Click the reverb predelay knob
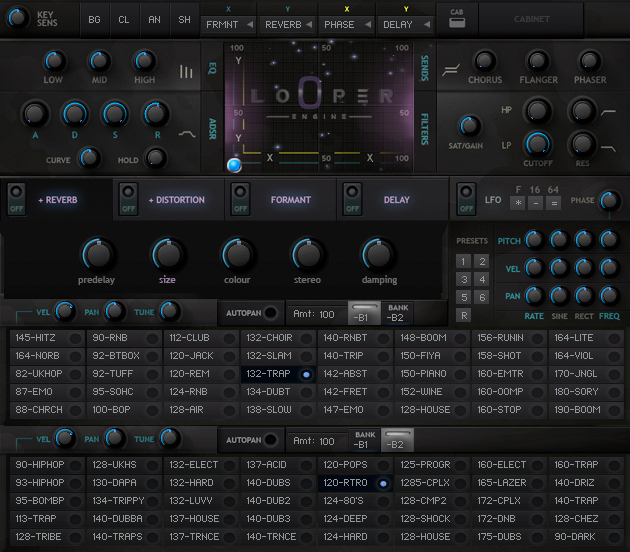630x552 pixels. 98,254
